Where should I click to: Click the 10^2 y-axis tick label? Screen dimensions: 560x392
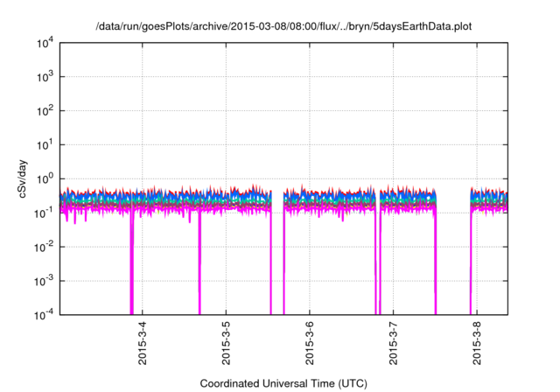[45, 110]
